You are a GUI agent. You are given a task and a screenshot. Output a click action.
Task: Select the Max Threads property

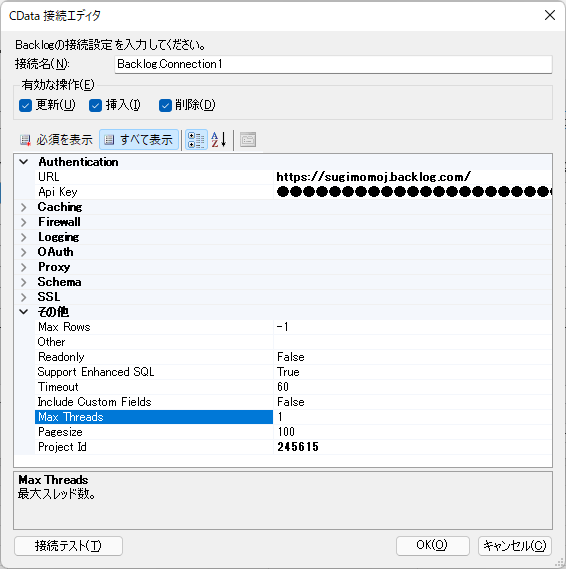tap(154, 417)
